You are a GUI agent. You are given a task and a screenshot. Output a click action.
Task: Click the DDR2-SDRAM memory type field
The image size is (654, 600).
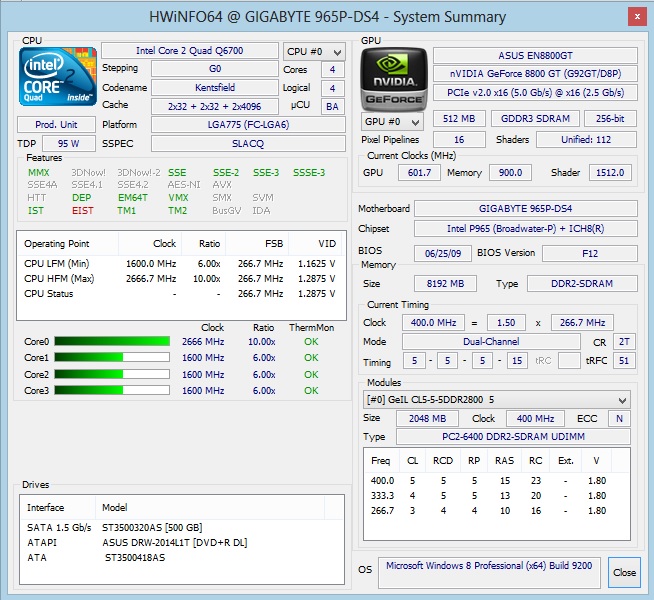[582, 284]
